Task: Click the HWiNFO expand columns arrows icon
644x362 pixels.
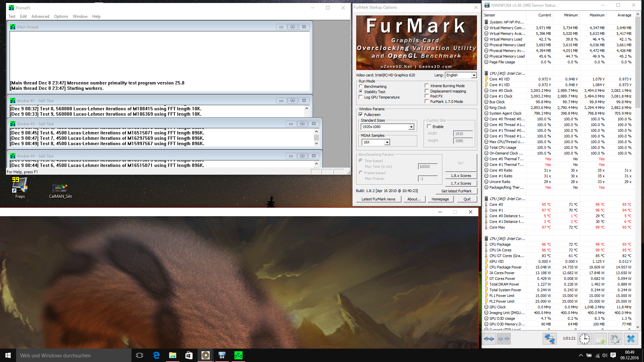Action: click(x=489, y=339)
